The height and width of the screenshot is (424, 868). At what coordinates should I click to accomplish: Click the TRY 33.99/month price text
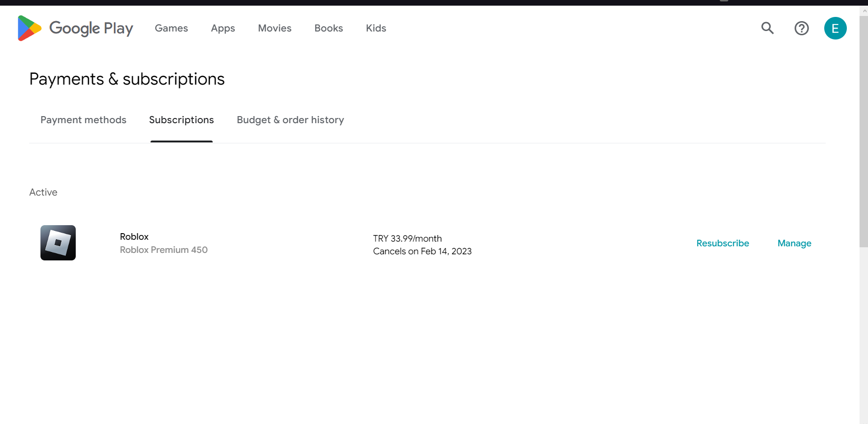coord(407,238)
